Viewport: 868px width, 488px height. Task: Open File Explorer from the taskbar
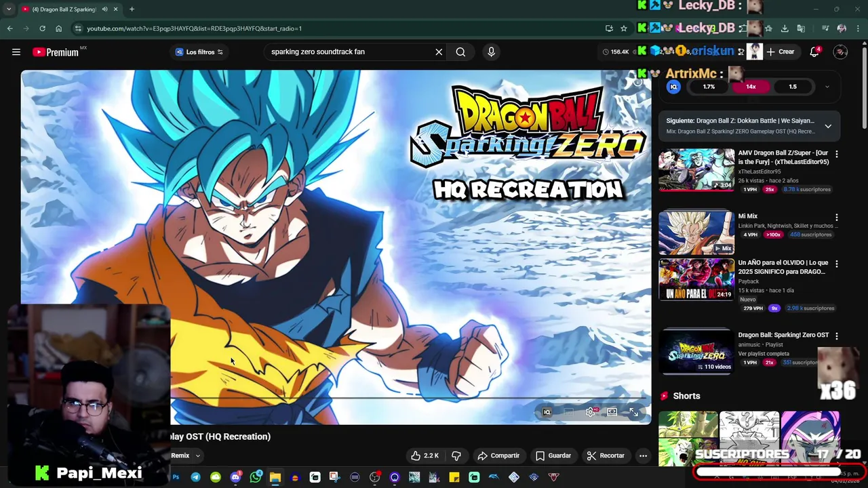point(275,477)
